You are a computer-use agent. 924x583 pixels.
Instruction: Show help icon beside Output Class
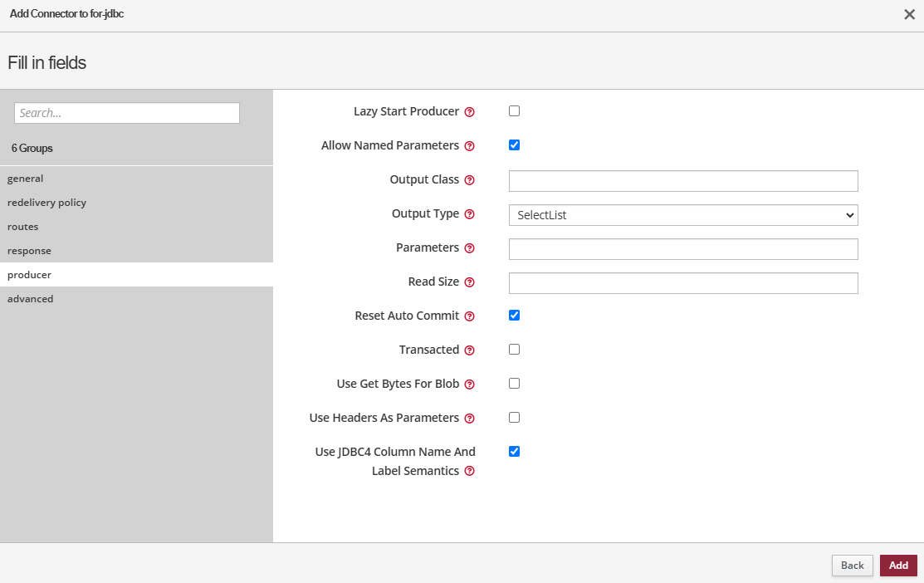(470, 180)
